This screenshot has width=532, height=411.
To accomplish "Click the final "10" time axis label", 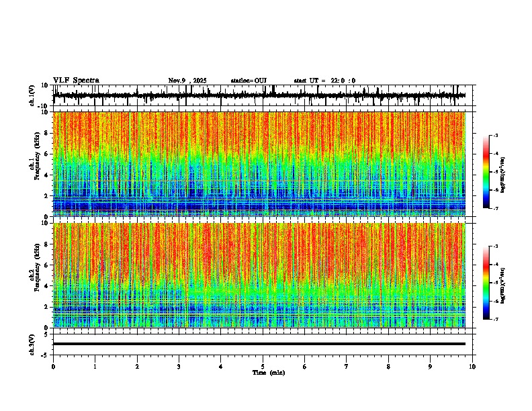I will pyautogui.click(x=472, y=367).
